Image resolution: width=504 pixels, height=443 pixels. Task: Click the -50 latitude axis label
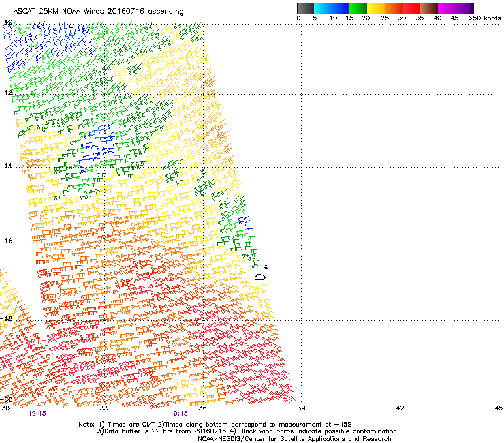[6, 399]
